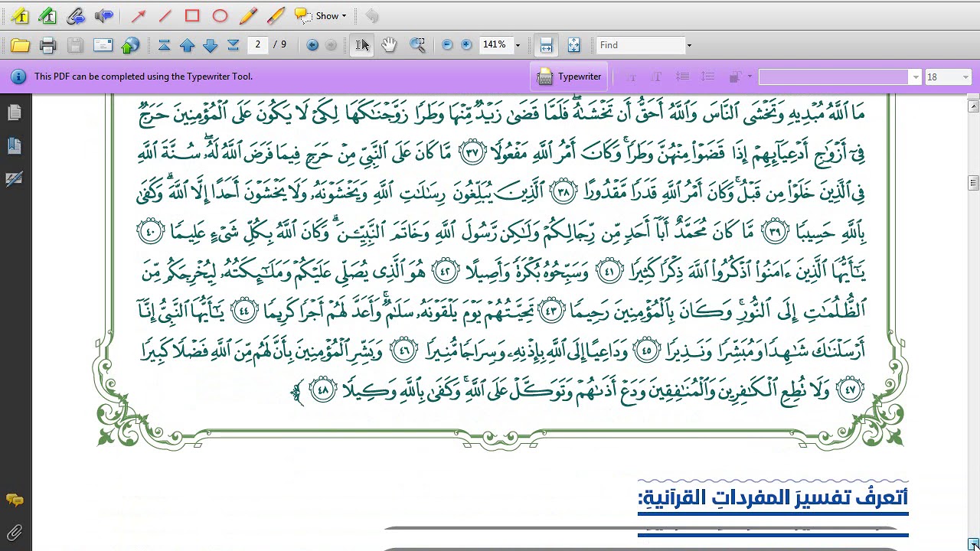The width and height of the screenshot is (980, 551).
Task: Open the Comments panel in sidebar
Action: pos(15,500)
